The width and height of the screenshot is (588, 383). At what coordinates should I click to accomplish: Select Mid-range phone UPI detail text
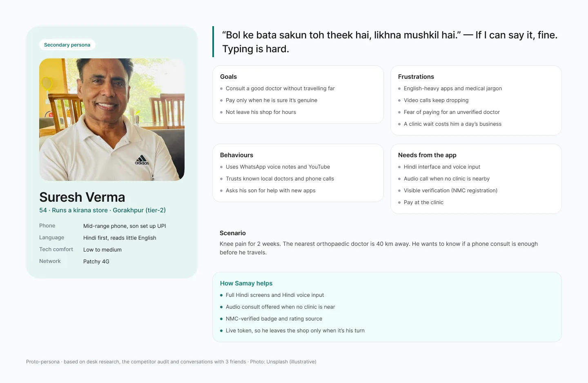(x=125, y=226)
